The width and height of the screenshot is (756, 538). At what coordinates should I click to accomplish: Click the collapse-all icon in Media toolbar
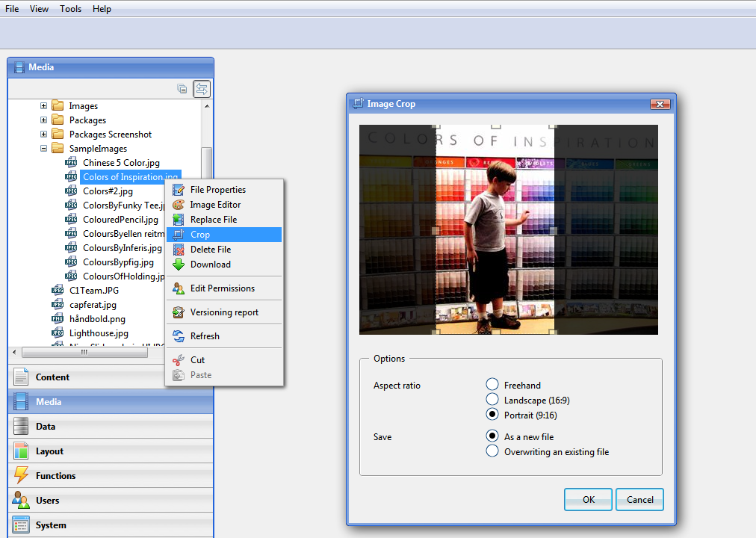[182, 89]
